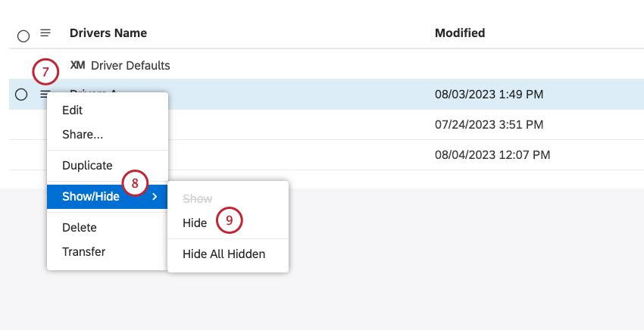Click the XM logo icon beside Driver Defaults
This screenshot has height=330, width=644.
click(77, 65)
